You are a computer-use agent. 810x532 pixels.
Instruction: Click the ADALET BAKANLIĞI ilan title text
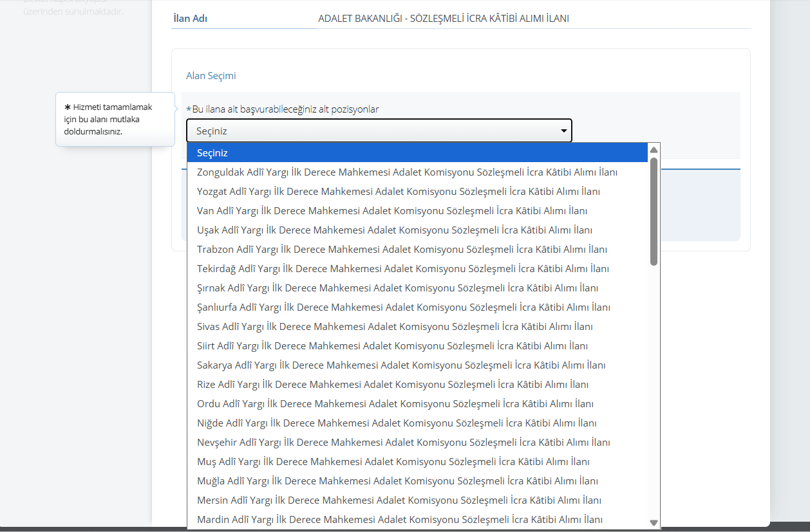[x=444, y=19]
